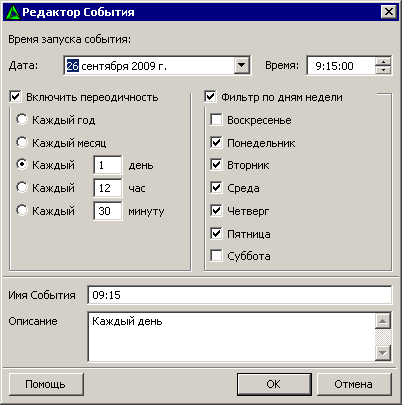Click the Помощь button

46,384
